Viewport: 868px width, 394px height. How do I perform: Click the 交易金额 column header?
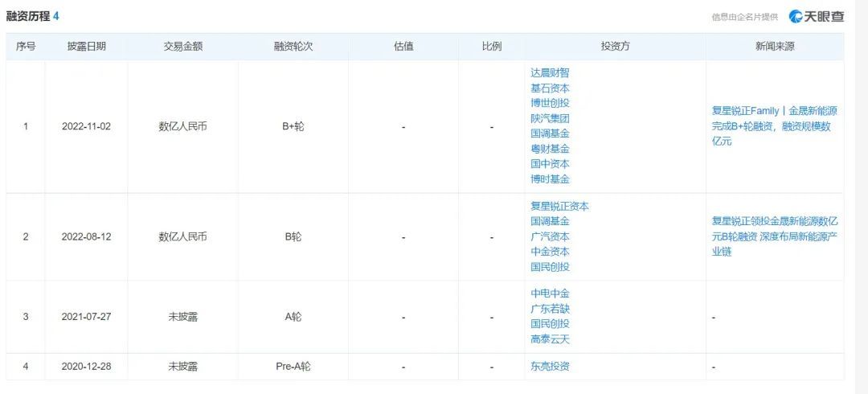tap(183, 47)
